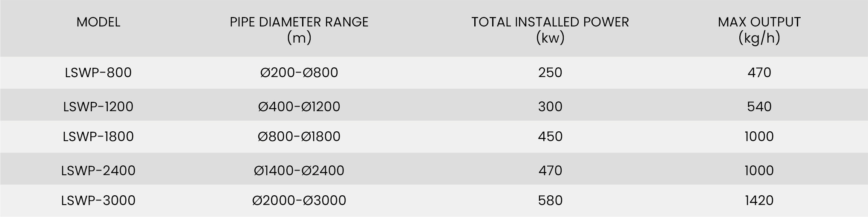Select the LSWP-800 model cell

click(x=98, y=72)
